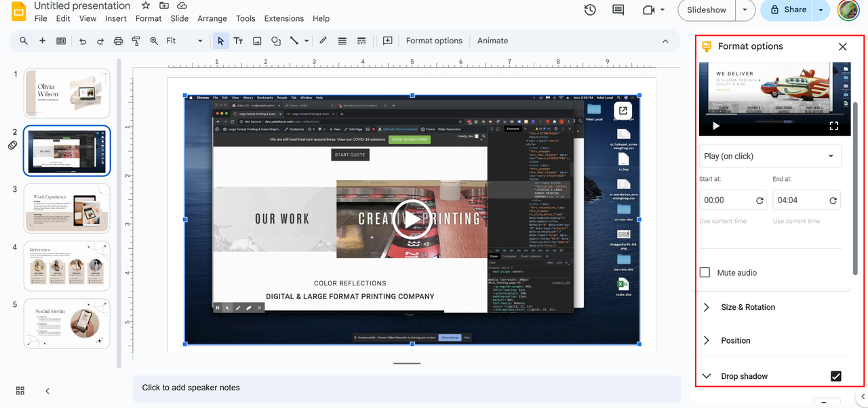
Task: Open the Extensions menu
Action: pyautogui.click(x=284, y=18)
